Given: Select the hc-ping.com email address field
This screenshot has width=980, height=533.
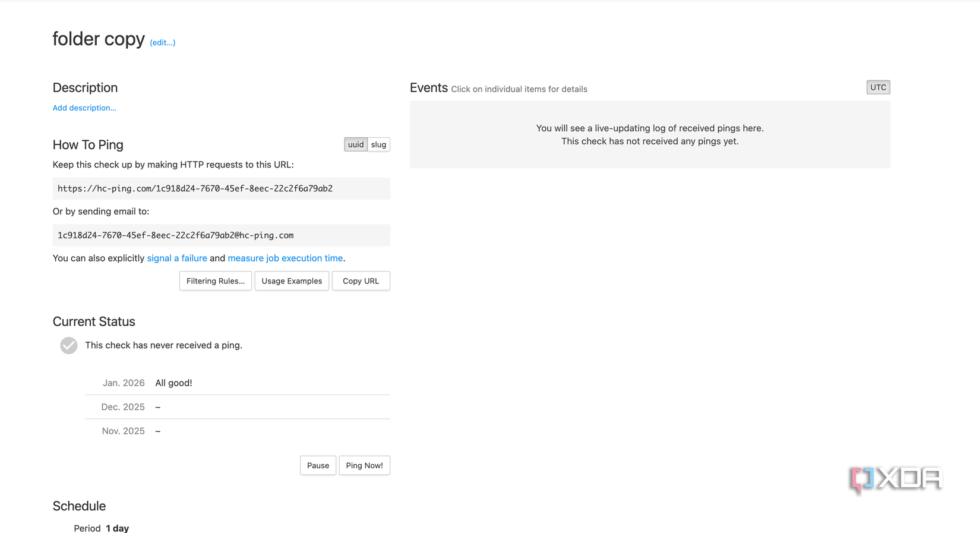Looking at the screenshot, I should [x=221, y=235].
